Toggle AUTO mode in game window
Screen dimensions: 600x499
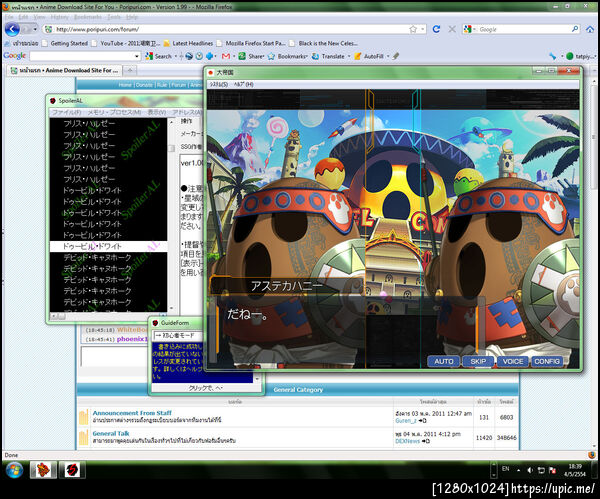(444, 361)
